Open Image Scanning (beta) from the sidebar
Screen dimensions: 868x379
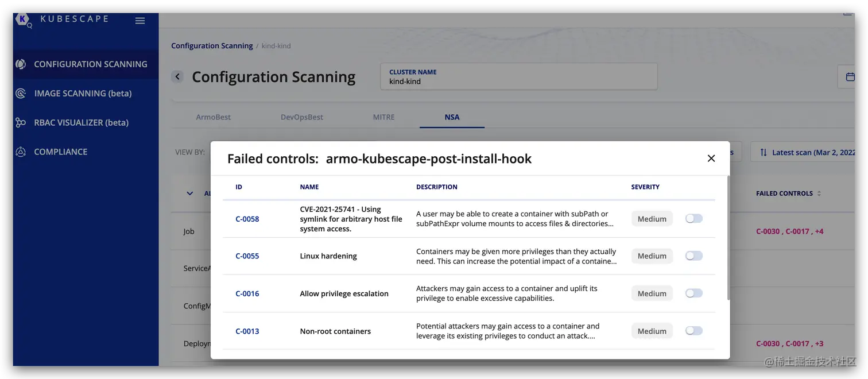(86, 93)
